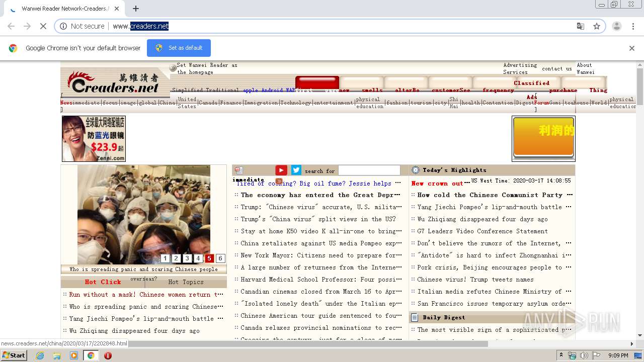Click the Creaders.net logo
The height and width of the screenshot is (362, 644).
pos(115,82)
